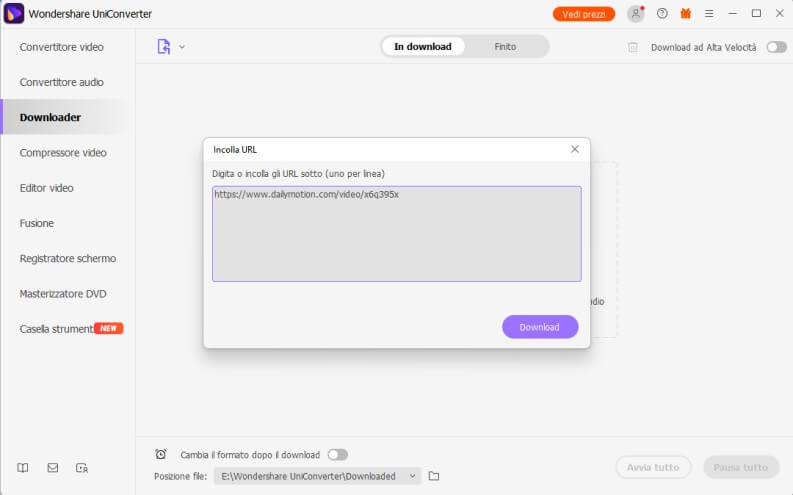Switch to the Finito tab

505,47
